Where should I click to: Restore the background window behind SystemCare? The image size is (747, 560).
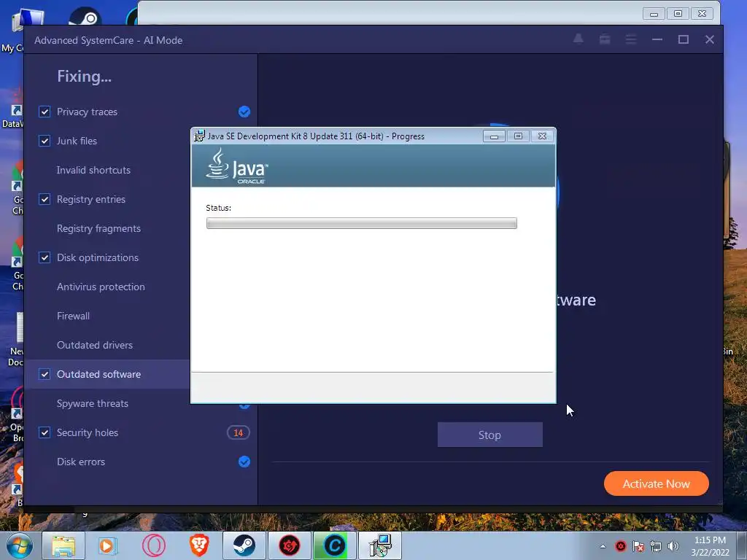678,14
